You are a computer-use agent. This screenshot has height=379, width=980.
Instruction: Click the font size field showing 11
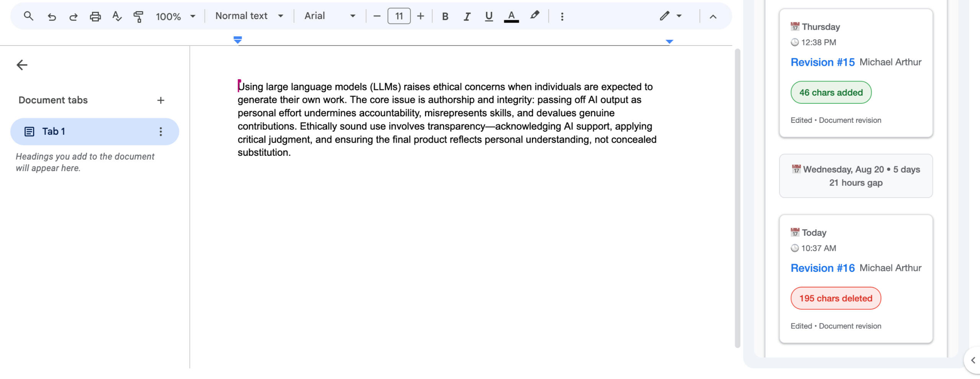click(399, 16)
